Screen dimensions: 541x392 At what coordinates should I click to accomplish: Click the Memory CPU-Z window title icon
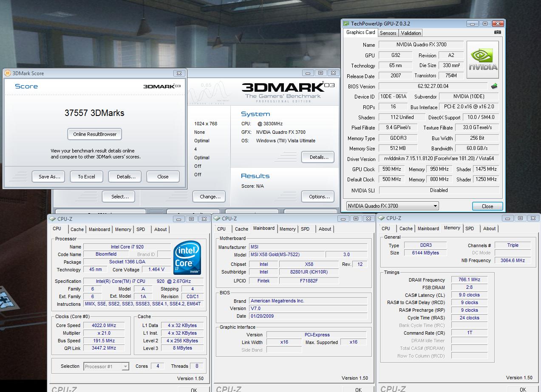pos(382,218)
